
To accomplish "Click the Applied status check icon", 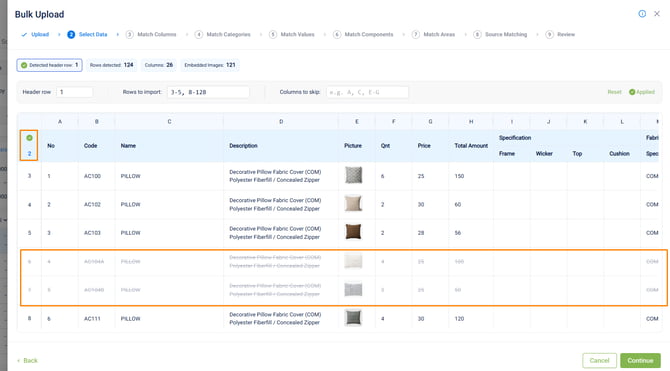I will point(632,92).
